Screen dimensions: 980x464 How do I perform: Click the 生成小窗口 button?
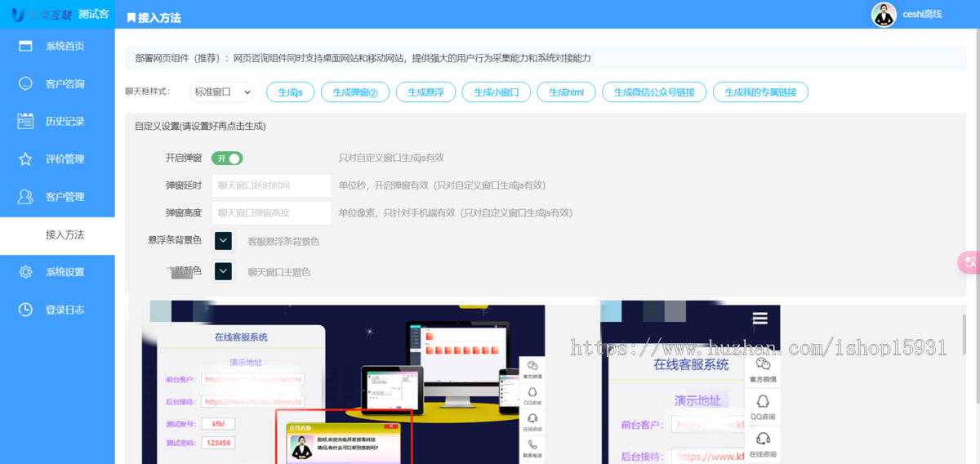click(496, 92)
